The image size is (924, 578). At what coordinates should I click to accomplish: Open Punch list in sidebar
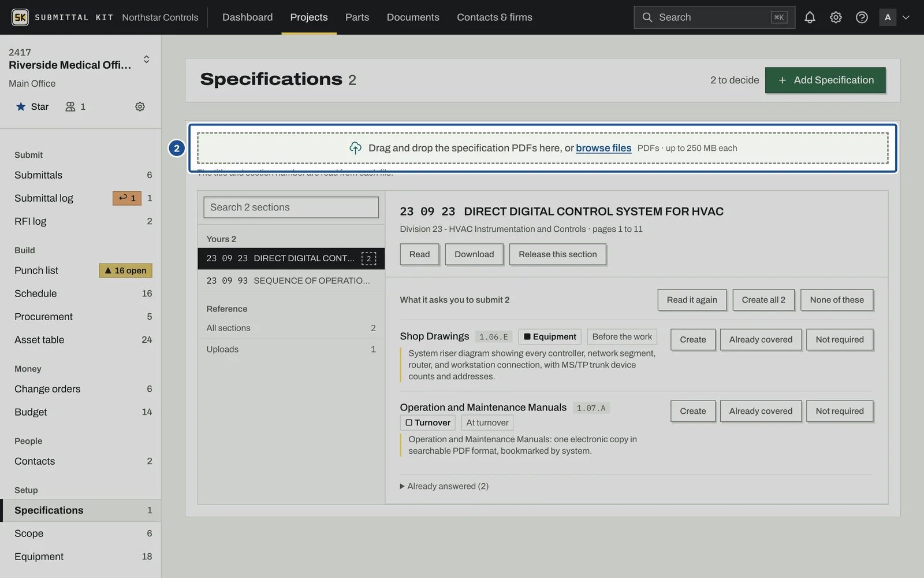81,271
